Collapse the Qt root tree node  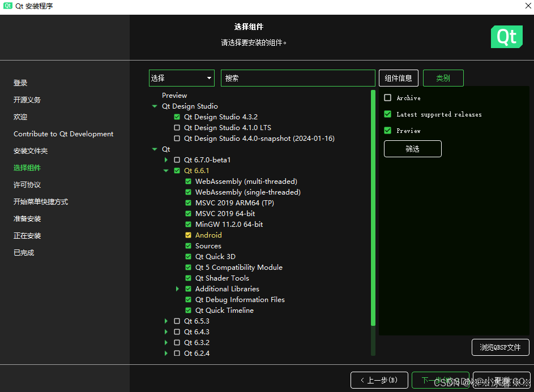155,149
